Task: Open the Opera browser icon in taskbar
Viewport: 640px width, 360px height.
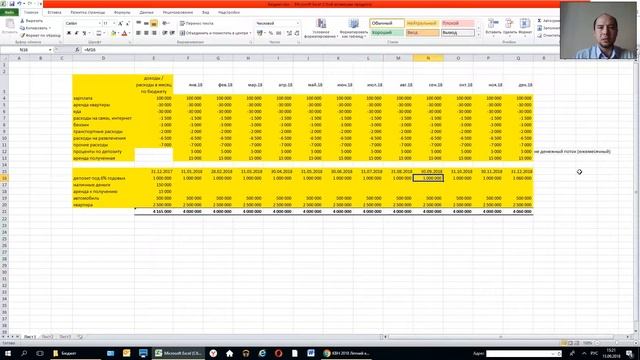Action: tap(278, 353)
